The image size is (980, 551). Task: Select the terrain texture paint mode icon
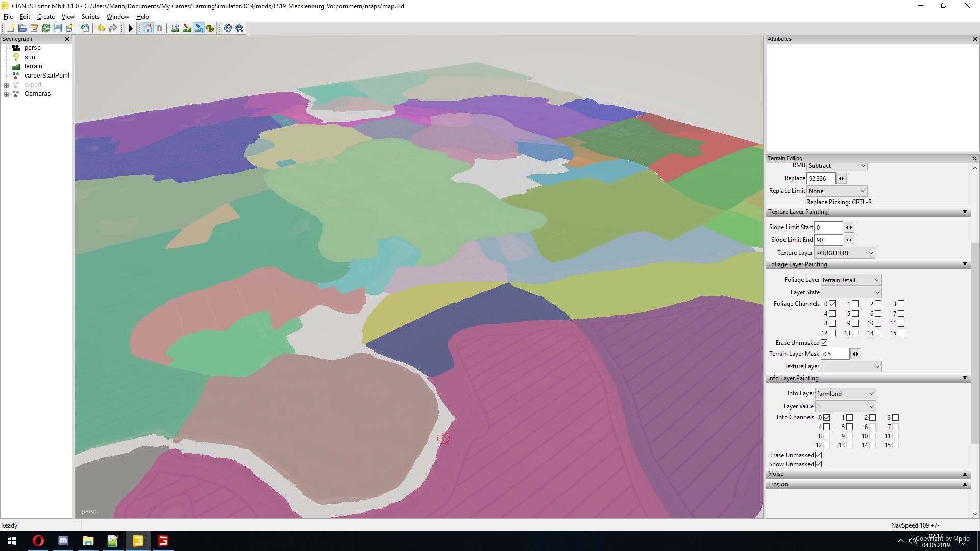[187, 28]
